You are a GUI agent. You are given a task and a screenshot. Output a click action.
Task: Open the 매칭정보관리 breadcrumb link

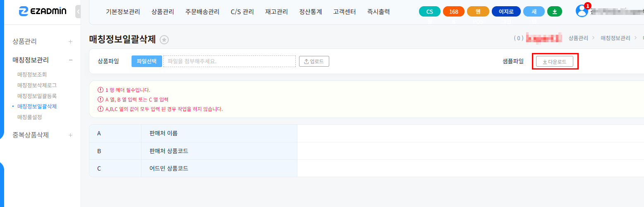coord(615,38)
